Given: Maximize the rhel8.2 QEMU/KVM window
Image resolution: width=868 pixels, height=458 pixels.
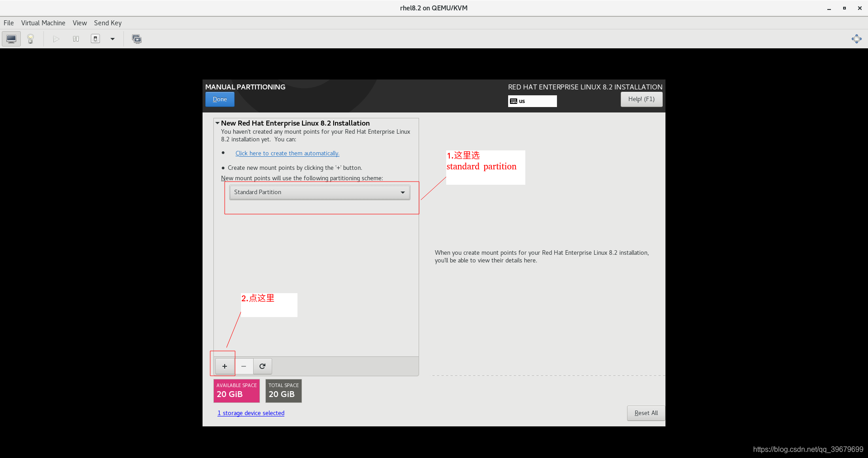Looking at the screenshot, I should pyautogui.click(x=844, y=8).
